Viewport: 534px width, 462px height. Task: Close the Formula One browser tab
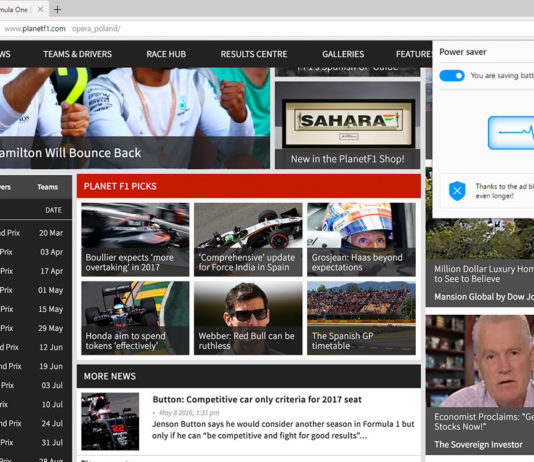click(x=40, y=10)
